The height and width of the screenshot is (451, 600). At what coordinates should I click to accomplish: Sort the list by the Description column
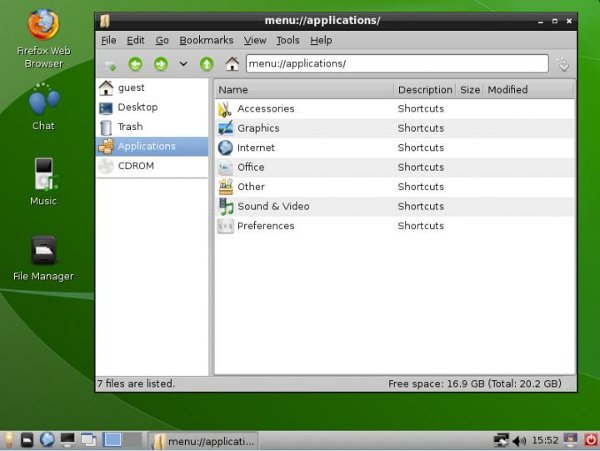click(x=425, y=90)
